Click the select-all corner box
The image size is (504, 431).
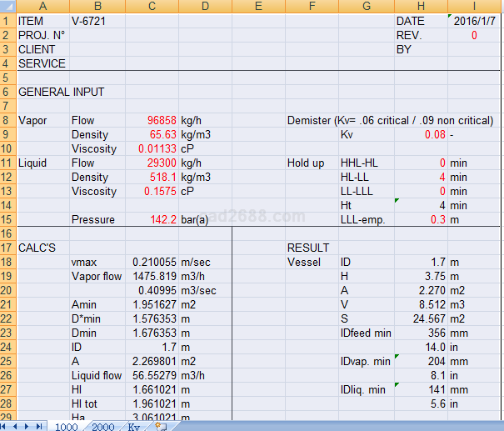tap(7, 7)
